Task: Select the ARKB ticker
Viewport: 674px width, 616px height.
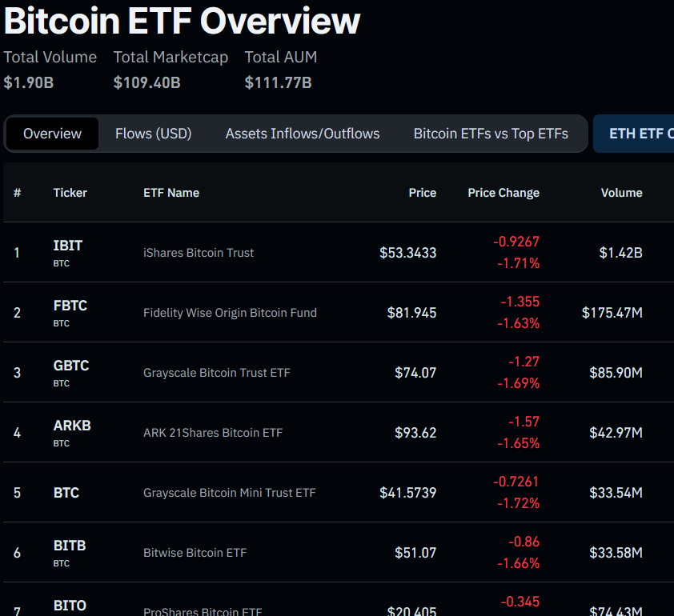Action: [x=72, y=426]
